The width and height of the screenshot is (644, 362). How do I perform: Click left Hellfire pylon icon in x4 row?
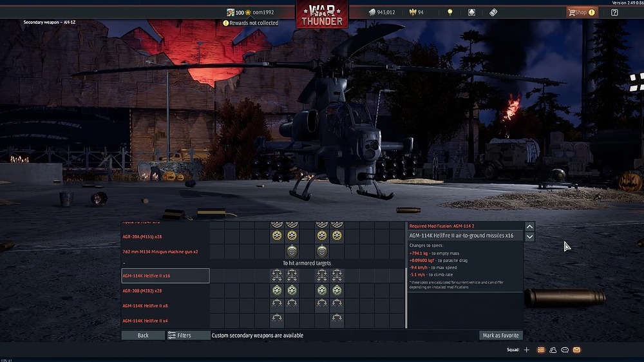pos(277,318)
